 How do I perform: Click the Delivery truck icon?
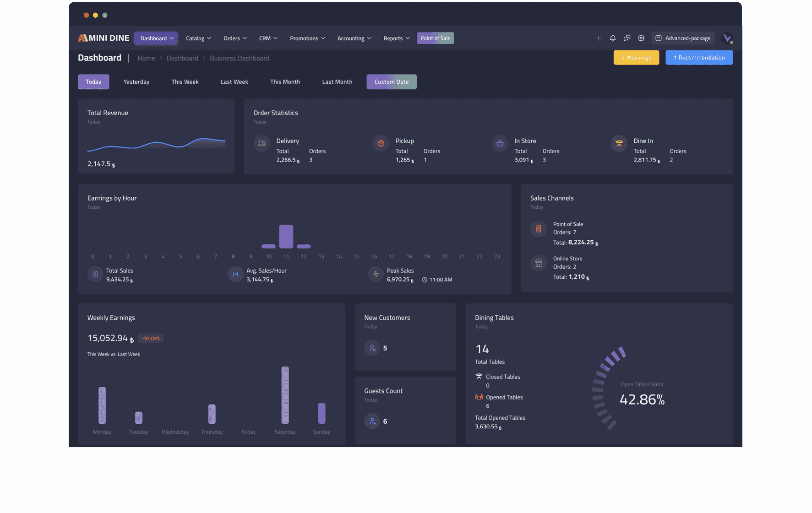click(262, 143)
